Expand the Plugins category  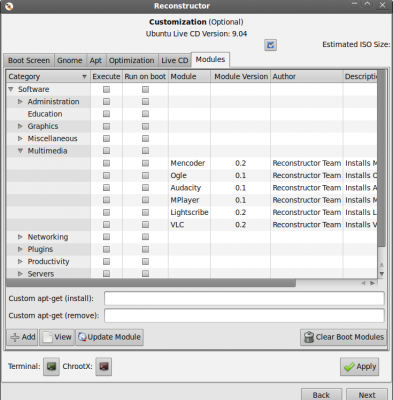coord(20,249)
